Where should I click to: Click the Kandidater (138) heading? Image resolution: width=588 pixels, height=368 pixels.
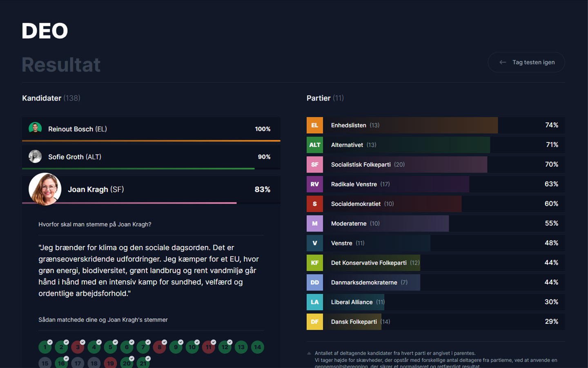[x=51, y=98]
